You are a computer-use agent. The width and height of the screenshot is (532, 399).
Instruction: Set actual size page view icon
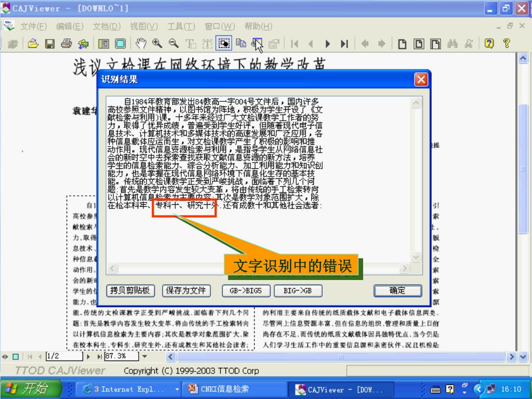click(x=402, y=44)
